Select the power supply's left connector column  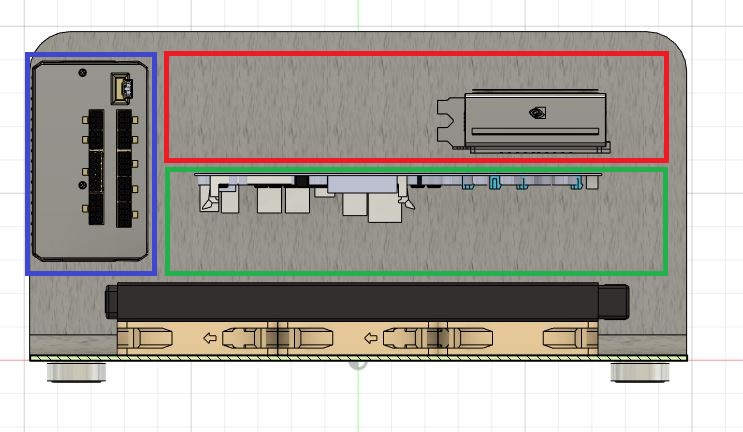click(x=96, y=167)
